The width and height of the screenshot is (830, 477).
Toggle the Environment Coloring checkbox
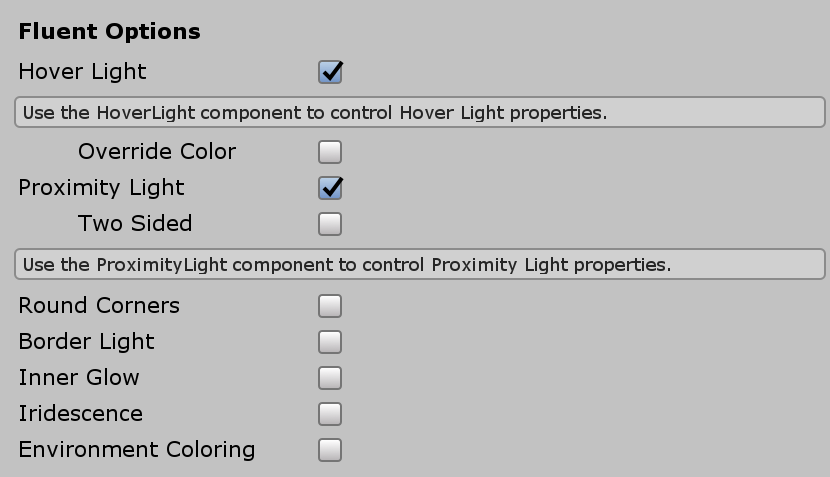[330, 450]
